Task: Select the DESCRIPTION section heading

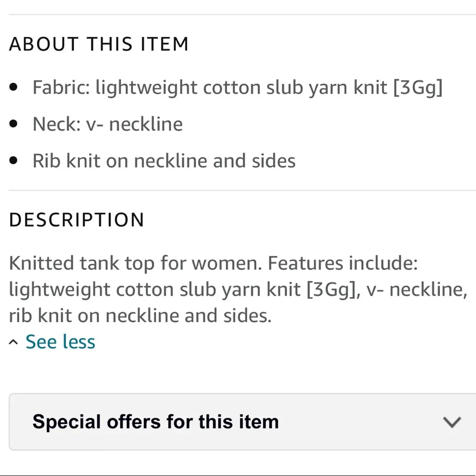Action: (77, 219)
